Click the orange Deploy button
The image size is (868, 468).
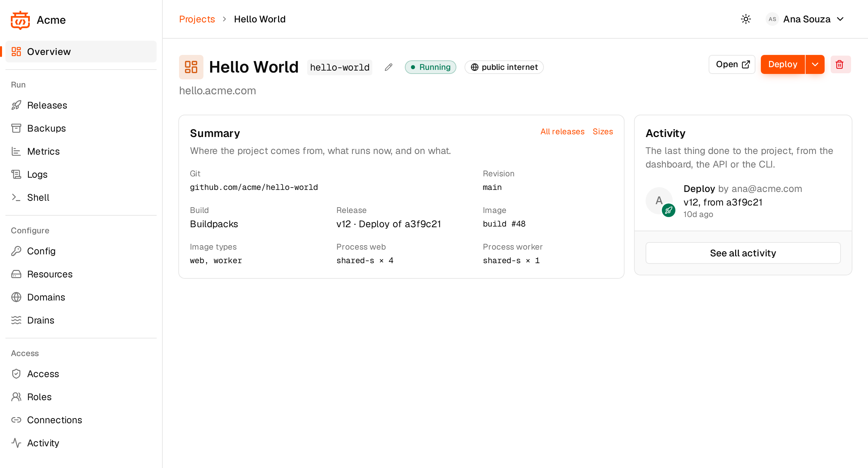(x=783, y=64)
